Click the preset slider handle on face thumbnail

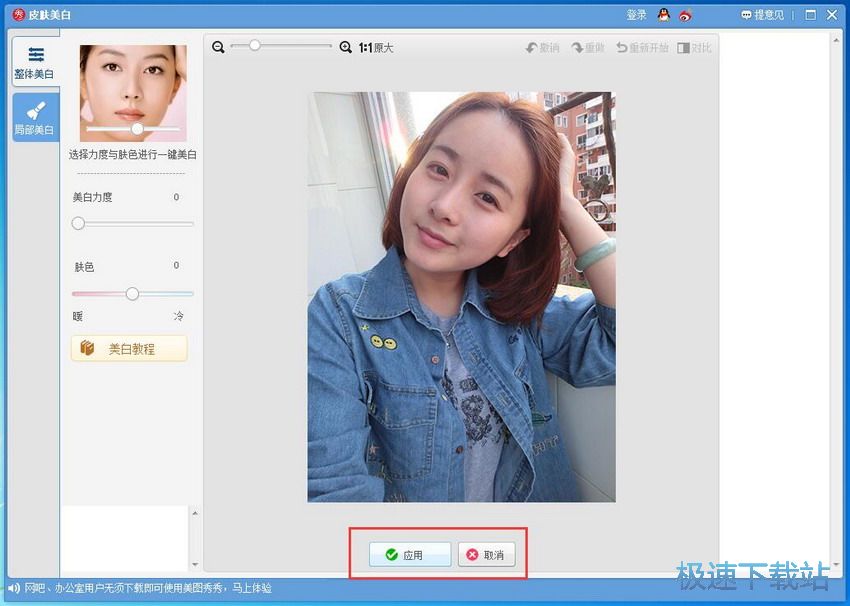(x=137, y=128)
